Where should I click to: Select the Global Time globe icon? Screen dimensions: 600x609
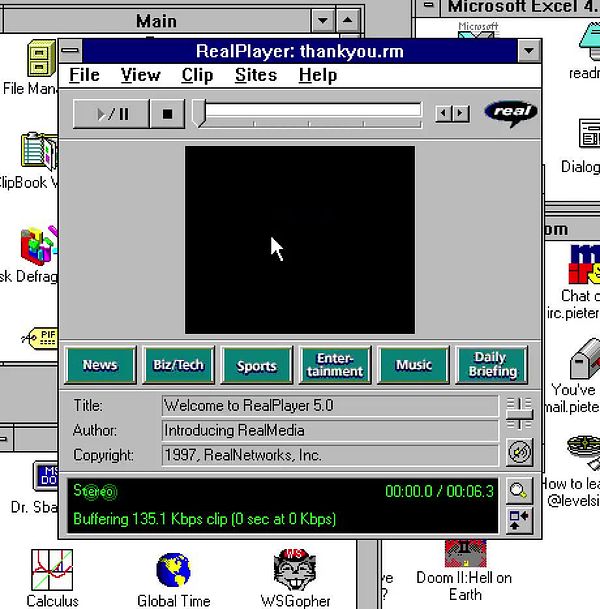[x=173, y=570]
